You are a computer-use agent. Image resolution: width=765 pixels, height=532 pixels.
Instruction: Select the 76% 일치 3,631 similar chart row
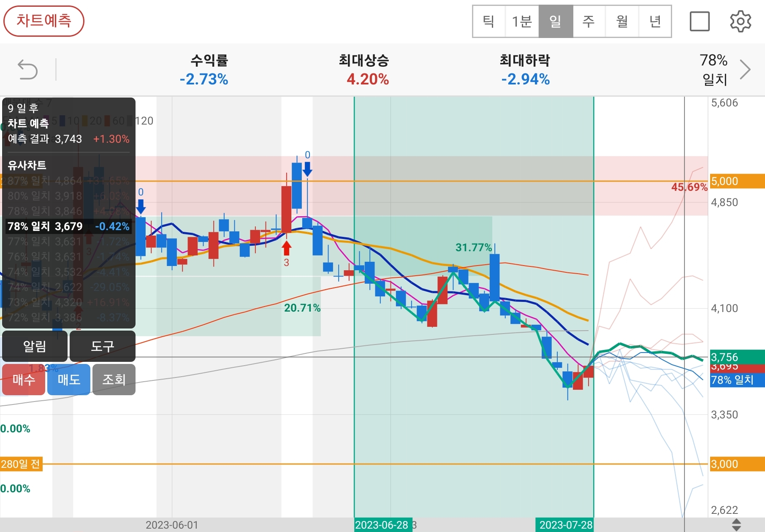[68, 257]
